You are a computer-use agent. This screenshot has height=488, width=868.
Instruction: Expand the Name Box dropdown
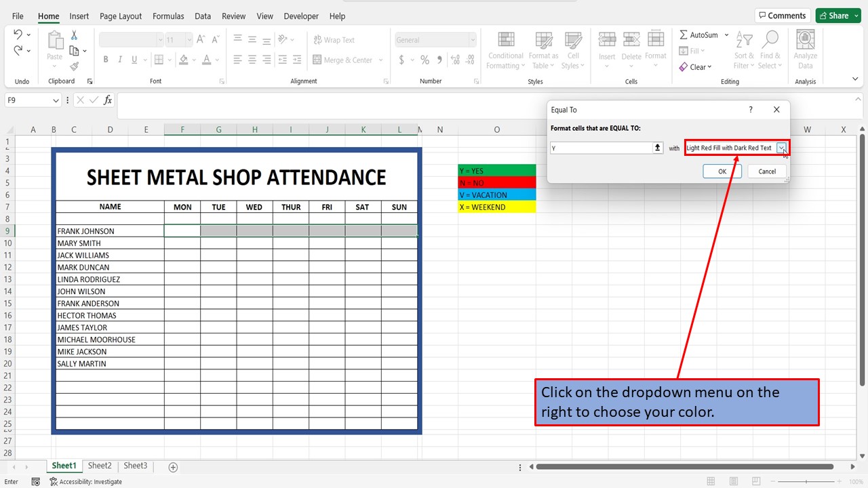(56, 100)
